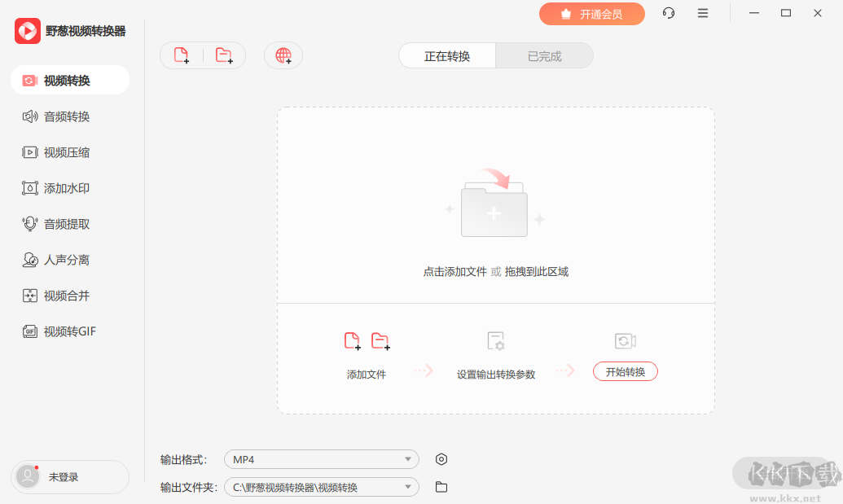Open the 音频提取 audio extraction tool
This screenshot has width=843, height=504.
point(65,224)
